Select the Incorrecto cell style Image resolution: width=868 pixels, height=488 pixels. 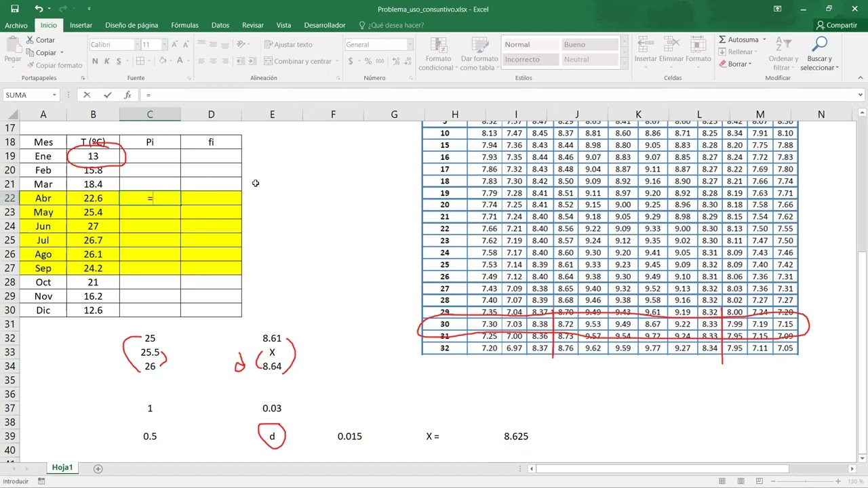(530, 60)
